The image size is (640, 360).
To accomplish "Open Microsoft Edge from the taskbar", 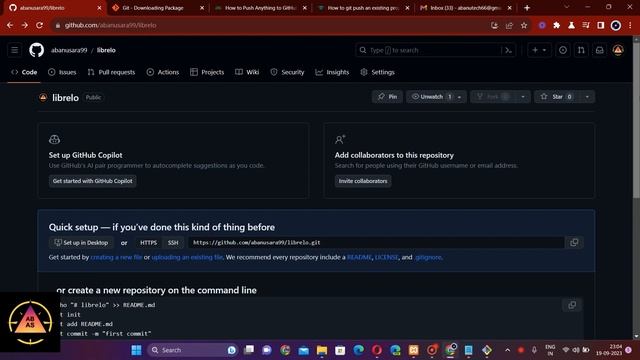I will [x=358, y=350].
